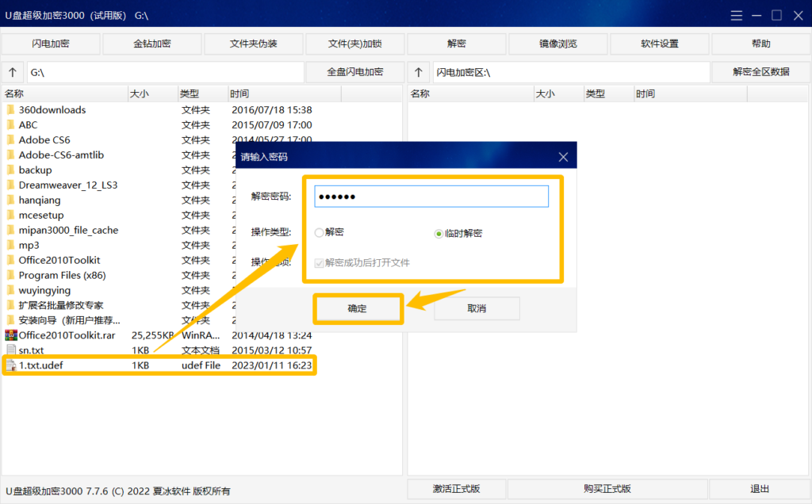
Task: Cancel the dialog with 取消 button
Action: click(477, 308)
